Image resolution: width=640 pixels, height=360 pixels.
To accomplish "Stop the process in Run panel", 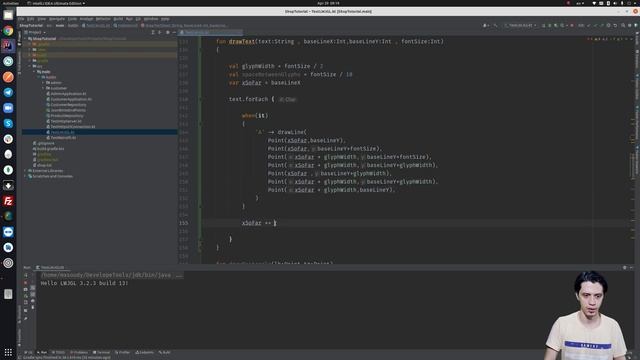I will click(26, 282).
